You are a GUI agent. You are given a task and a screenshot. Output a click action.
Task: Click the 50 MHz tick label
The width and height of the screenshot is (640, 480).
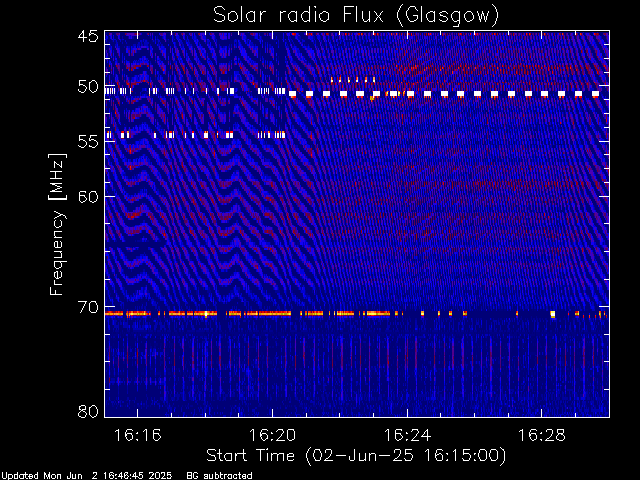point(88,87)
